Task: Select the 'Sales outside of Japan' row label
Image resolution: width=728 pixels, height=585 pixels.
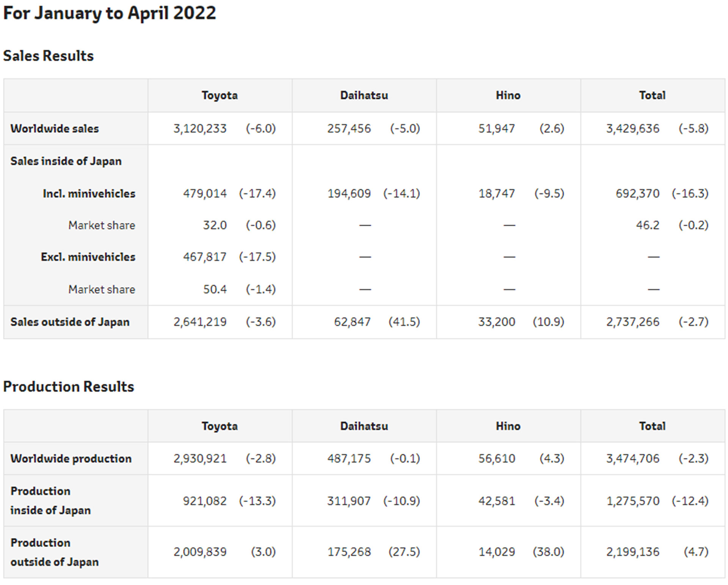Action: point(70,322)
